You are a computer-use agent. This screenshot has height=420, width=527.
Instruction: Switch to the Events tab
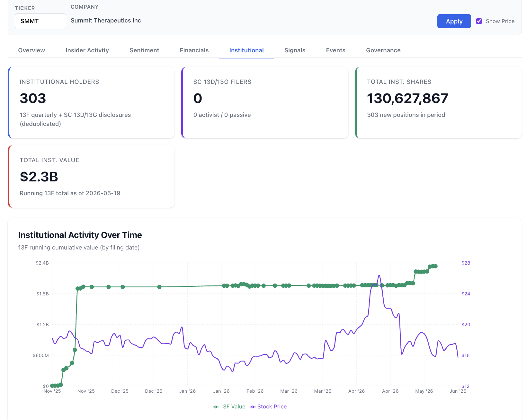tap(335, 50)
